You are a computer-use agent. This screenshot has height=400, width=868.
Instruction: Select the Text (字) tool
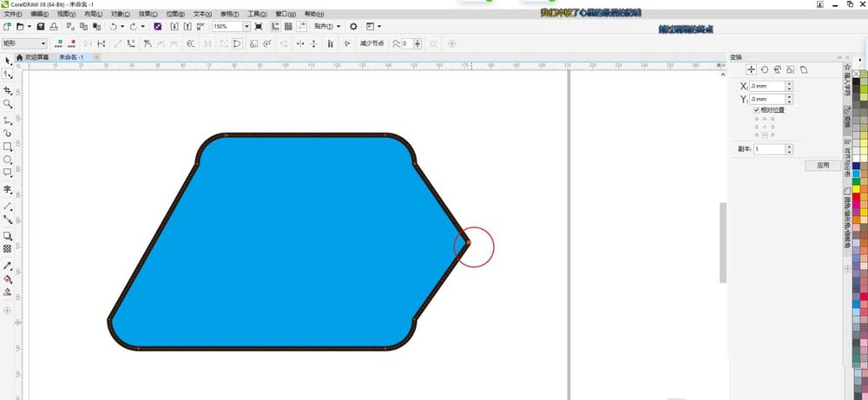tap(7, 189)
